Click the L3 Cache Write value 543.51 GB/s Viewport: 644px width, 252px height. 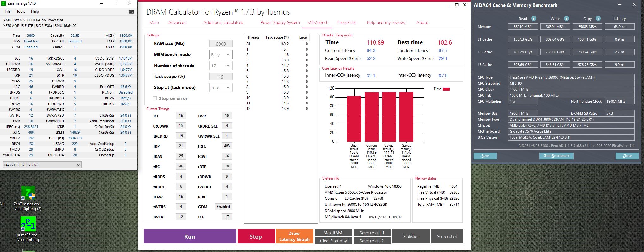coord(555,65)
